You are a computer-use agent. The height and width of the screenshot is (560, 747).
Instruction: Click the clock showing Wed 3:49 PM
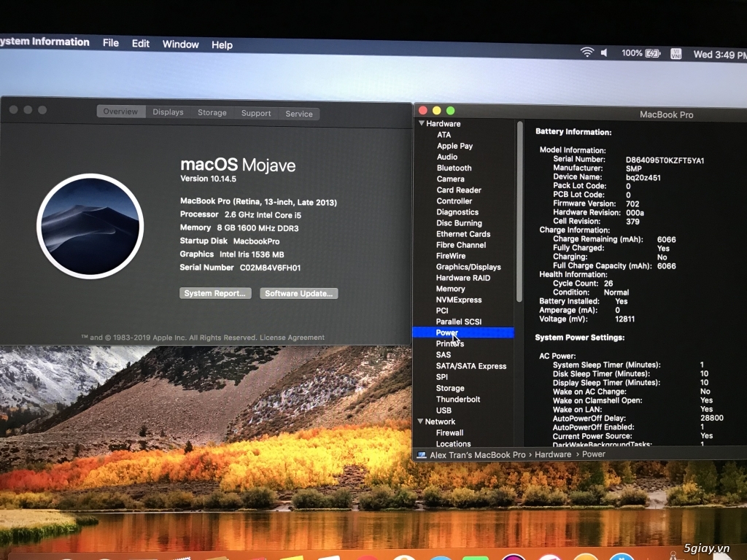(x=720, y=55)
